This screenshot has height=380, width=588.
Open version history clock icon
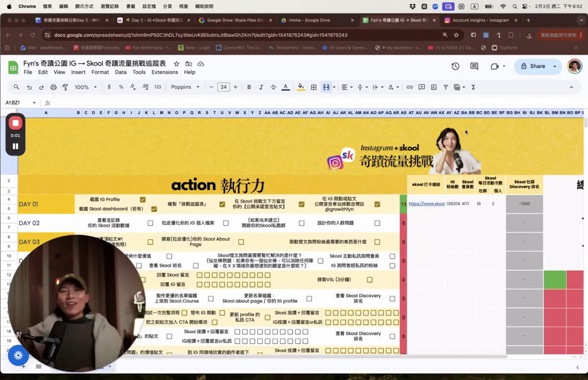point(455,67)
